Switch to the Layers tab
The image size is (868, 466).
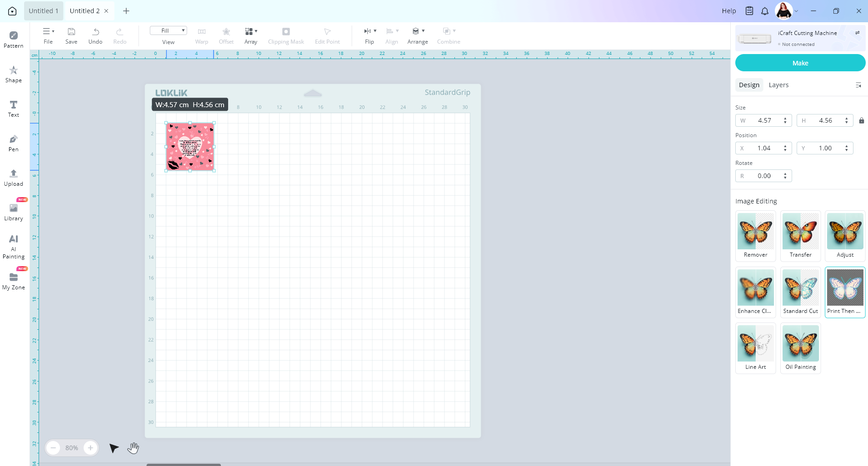[x=778, y=85]
